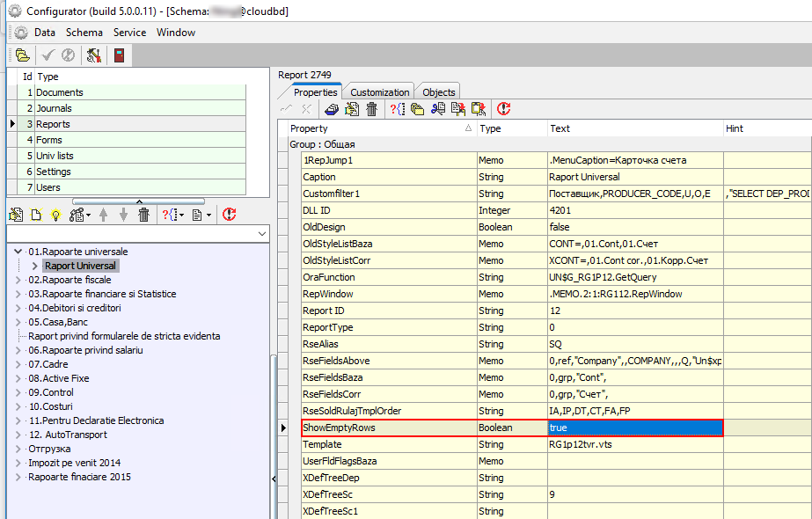
Task: Switch to the Customization tab
Action: 379,92
